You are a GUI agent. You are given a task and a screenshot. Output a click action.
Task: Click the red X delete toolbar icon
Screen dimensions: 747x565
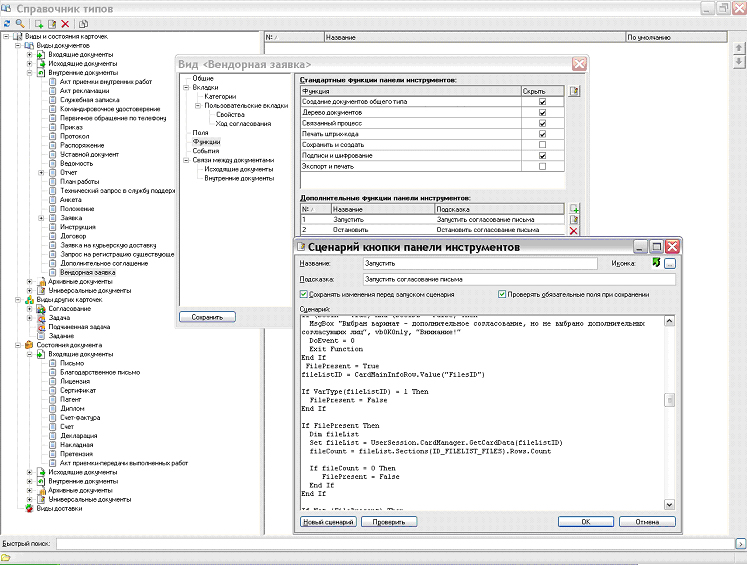click(66, 23)
